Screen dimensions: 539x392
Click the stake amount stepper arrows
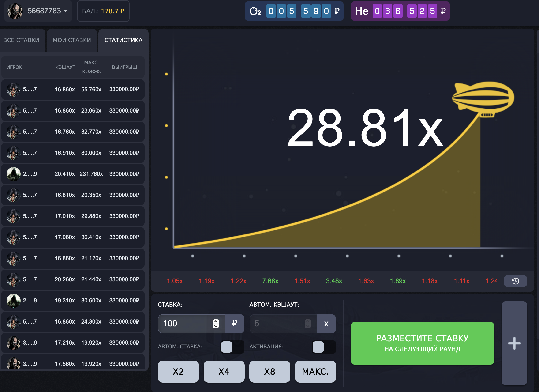coord(216,323)
